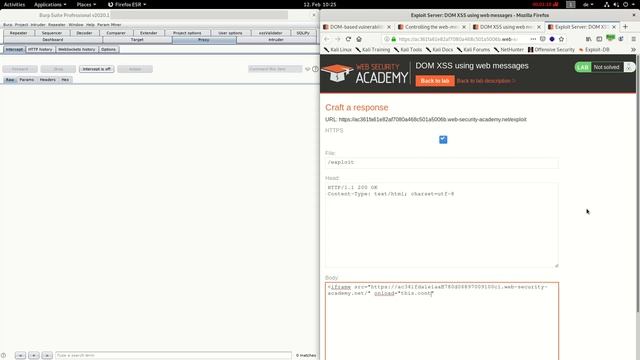
Task: Click Burp search next arrow button
Action: point(47,356)
